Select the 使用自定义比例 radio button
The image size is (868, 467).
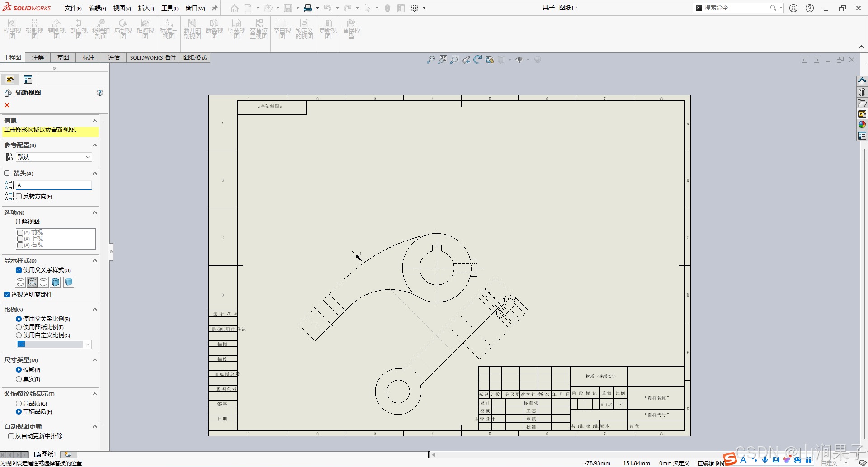pyautogui.click(x=19, y=335)
